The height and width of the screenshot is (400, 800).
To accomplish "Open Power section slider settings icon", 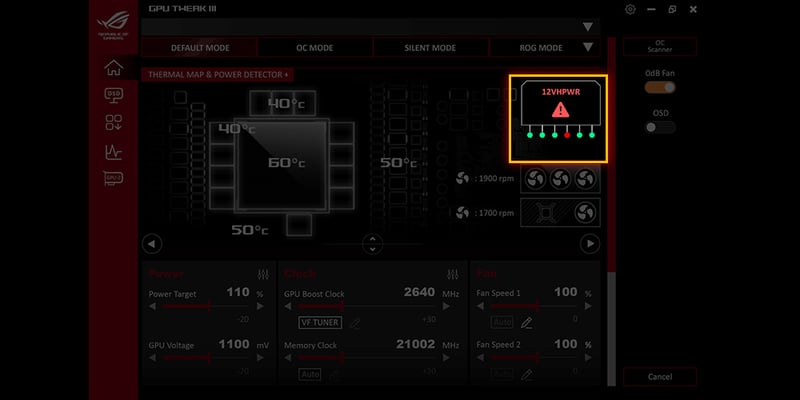I will pos(263,274).
